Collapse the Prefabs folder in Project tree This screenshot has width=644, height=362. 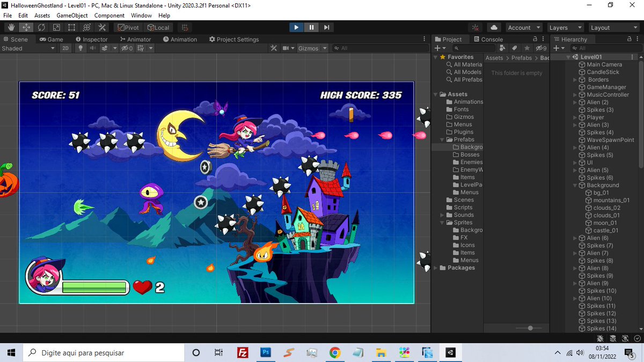coord(443,139)
